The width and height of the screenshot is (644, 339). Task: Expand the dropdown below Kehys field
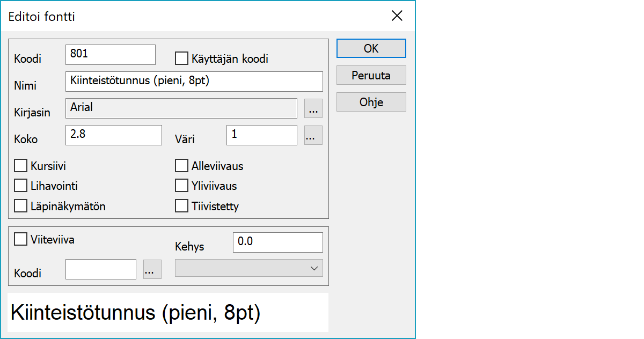coord(249,268)
